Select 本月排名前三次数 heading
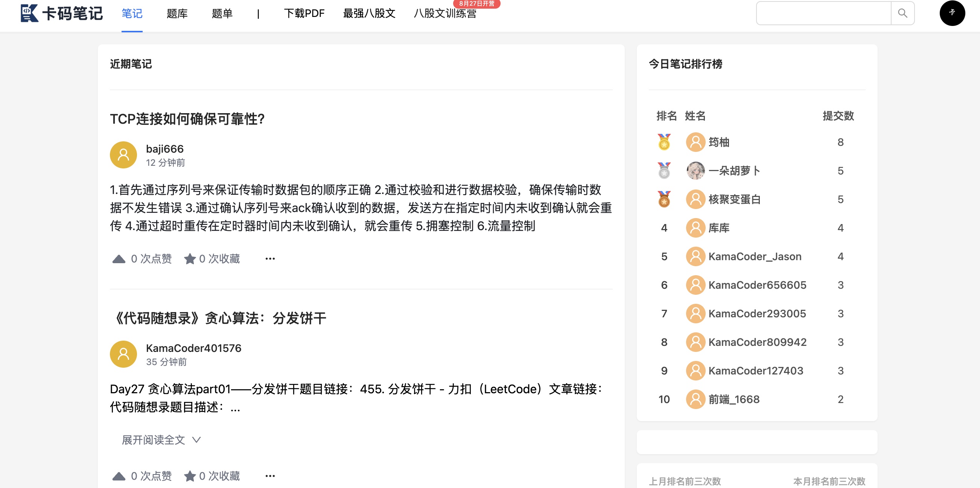Viewport: 980px width, 488px height. coord(829,481)
